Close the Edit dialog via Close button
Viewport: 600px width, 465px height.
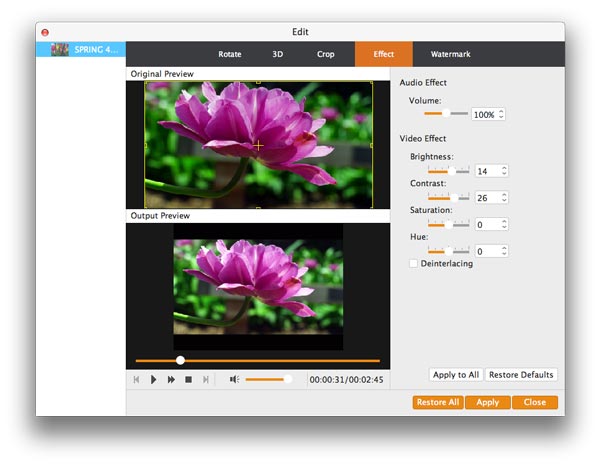[535, 402]
